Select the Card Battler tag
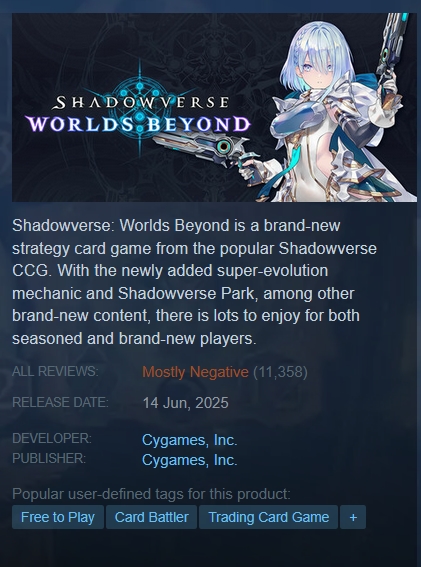The width and height of the screenshot is (421, 567). point(151,517)
